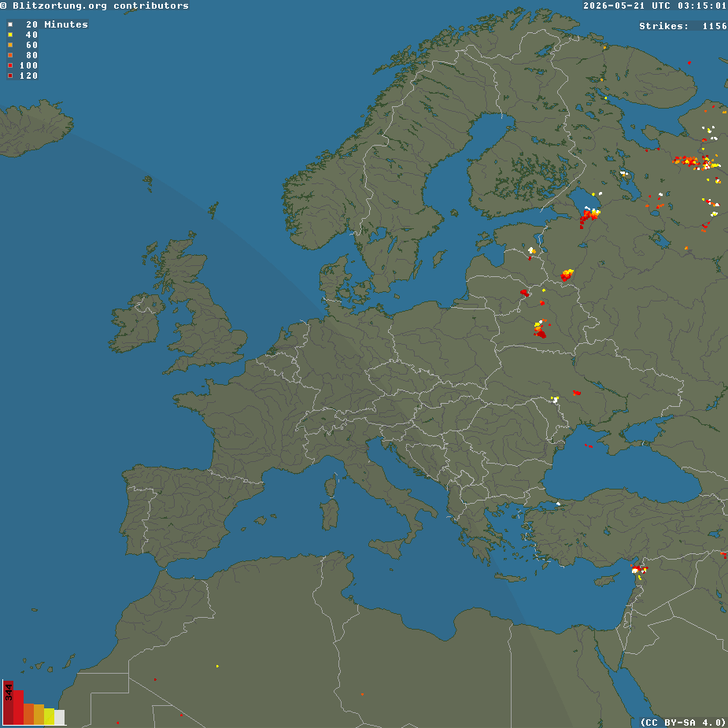
Task: Click the lone yellow strike marker in Algeria
Action: coord(217,667)
